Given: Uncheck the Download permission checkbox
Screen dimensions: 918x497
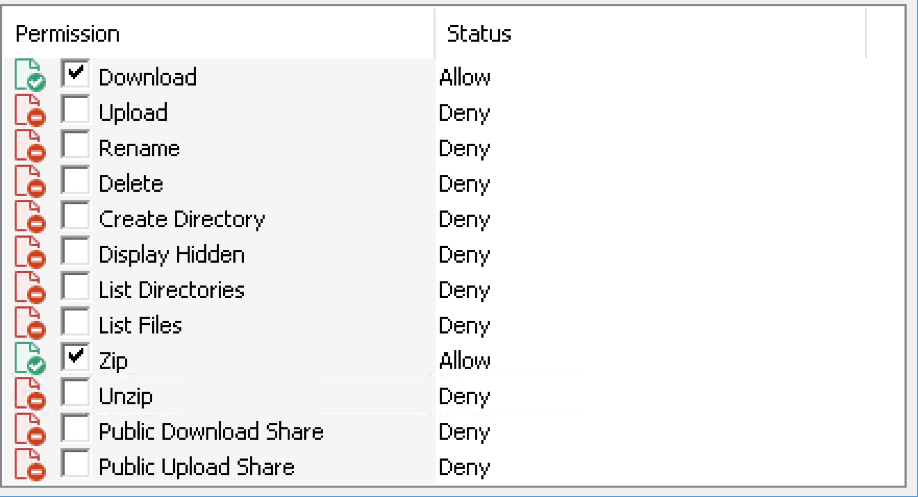Looking at the screenshot, I should pyautogui.click(x=75, y=74).
